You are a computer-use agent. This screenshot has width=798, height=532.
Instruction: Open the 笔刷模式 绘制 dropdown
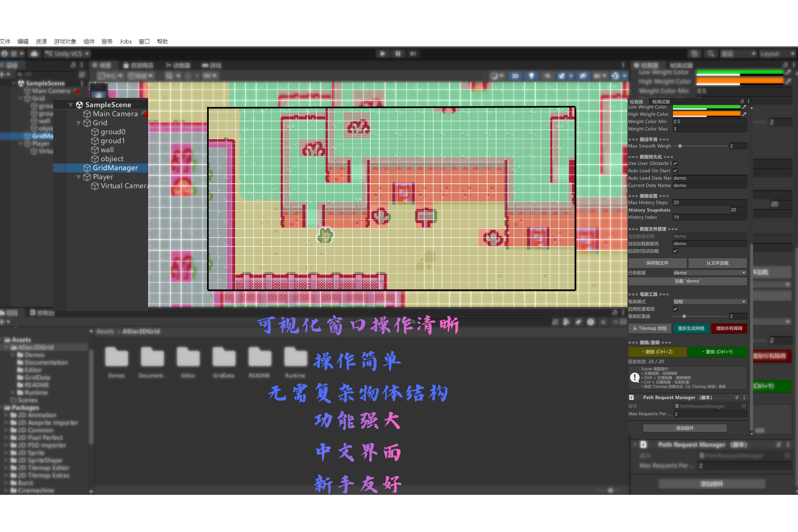click(x=710, y=302)
